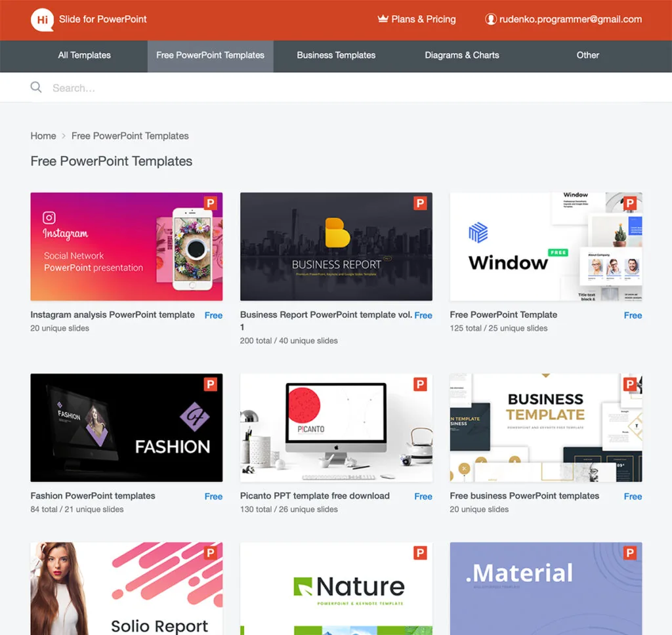
Task: Open the Nature template thumbnail
Action: pyautogui.click(x=336, y=588)
